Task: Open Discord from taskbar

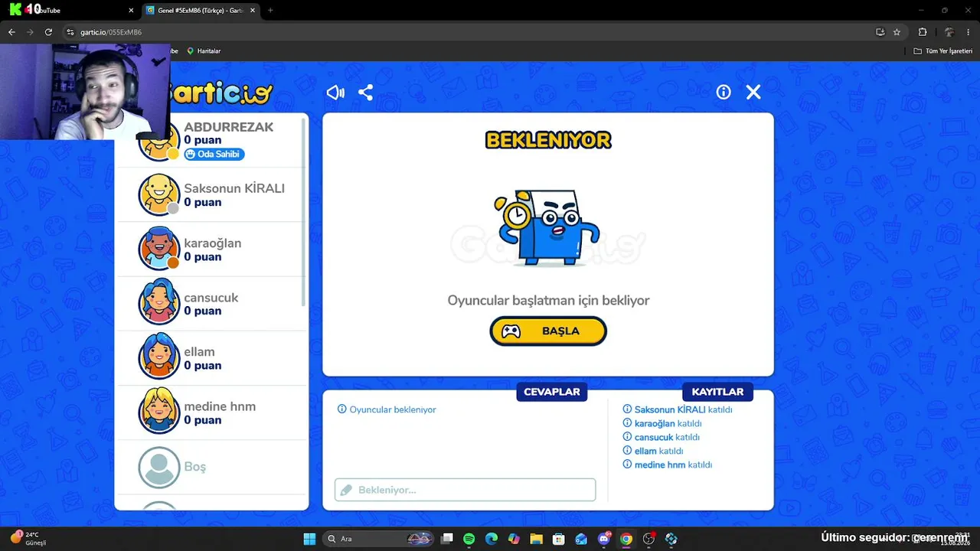Action: (604, 539)
